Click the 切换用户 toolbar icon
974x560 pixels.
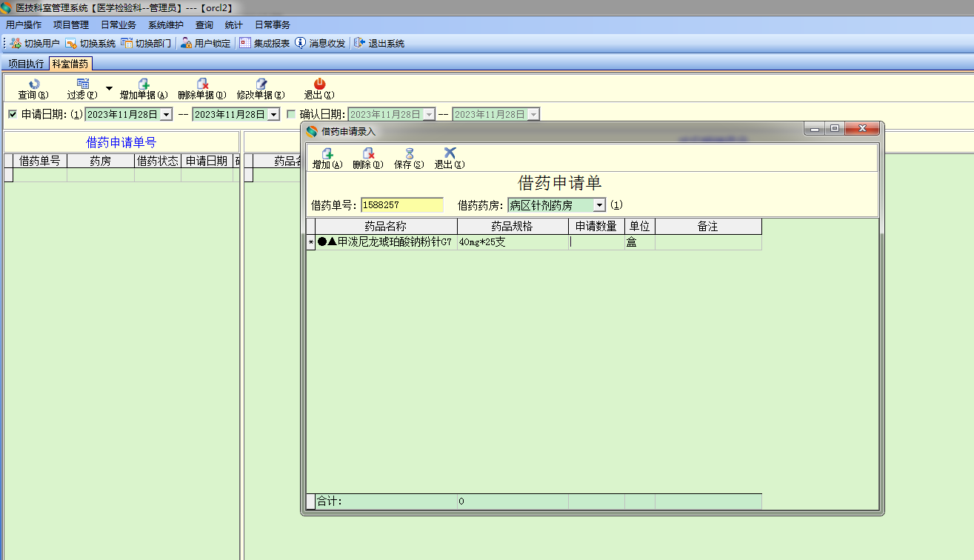(35, 43)
